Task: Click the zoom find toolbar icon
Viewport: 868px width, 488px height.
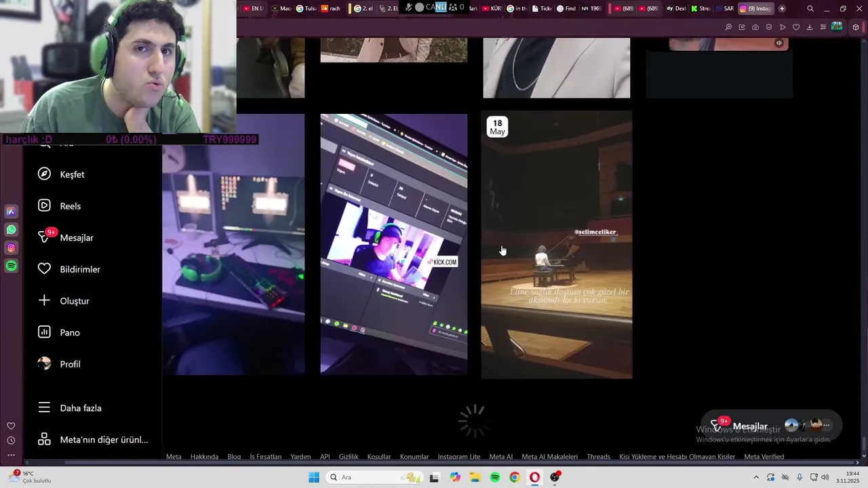Action: point(728,27)
